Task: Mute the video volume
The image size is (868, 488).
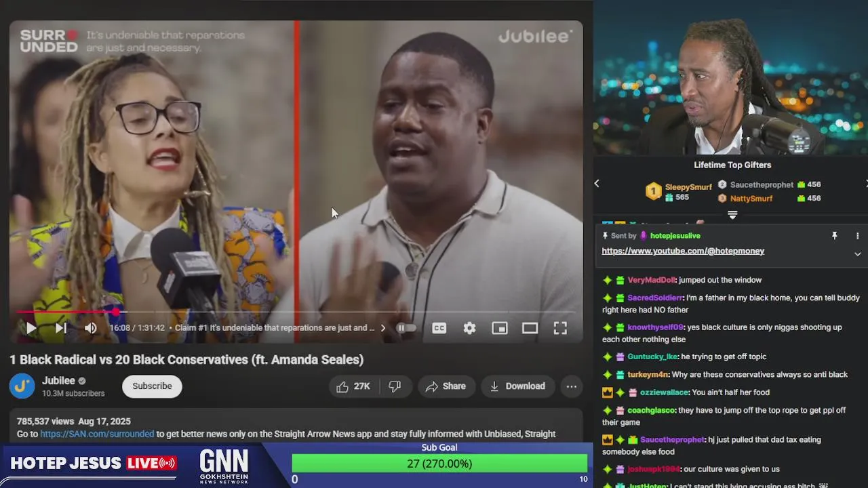Action: 90,328
